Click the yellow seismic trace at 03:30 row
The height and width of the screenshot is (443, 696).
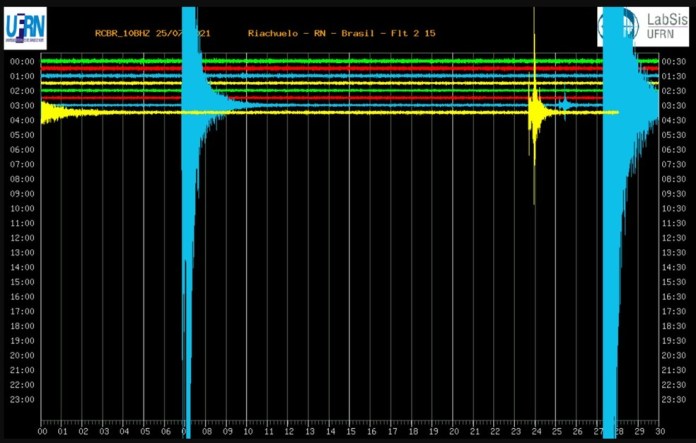tap(300, 112)
